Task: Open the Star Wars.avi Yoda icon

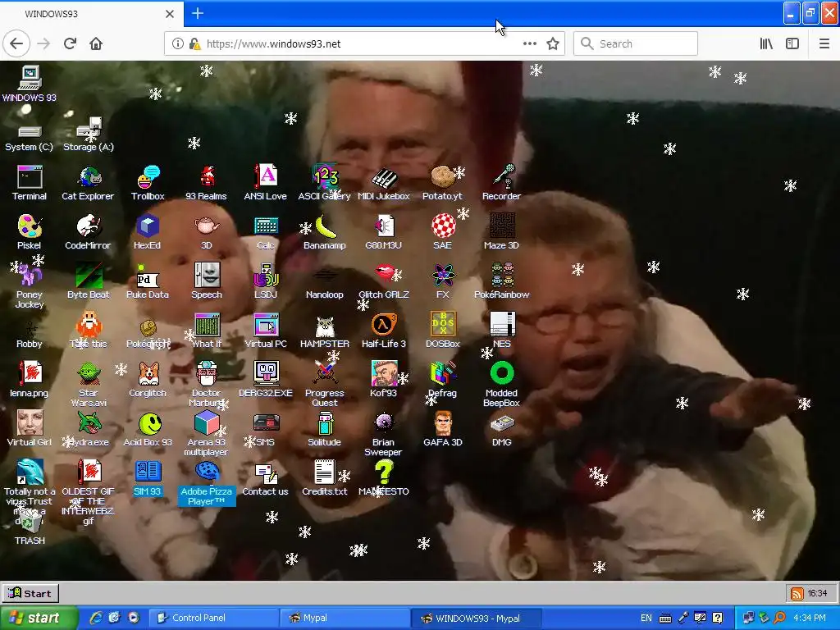Action: 89,384
